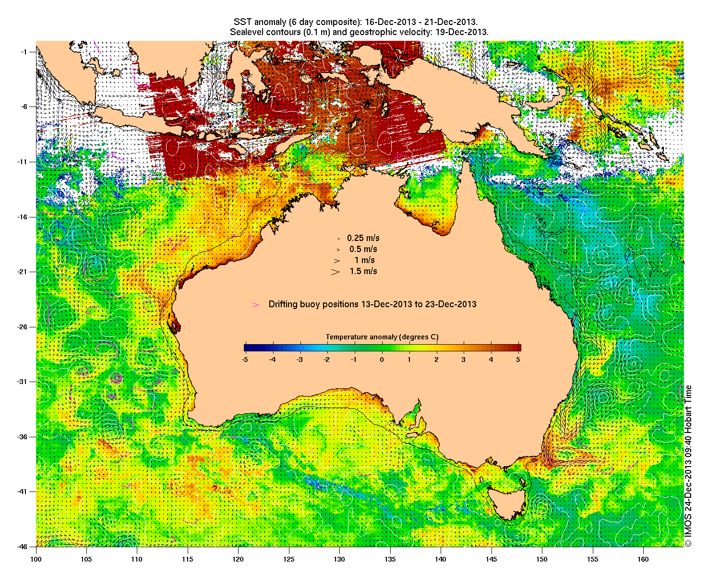720x588 pixels.
Task: Select the '1 m/s' legend label
Action: tap(365, 260)
